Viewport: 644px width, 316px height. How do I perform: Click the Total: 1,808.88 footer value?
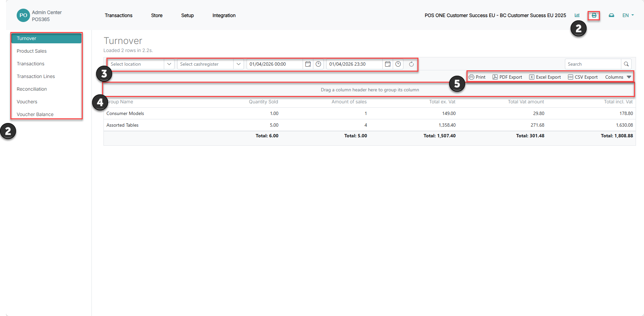point(617,136)
